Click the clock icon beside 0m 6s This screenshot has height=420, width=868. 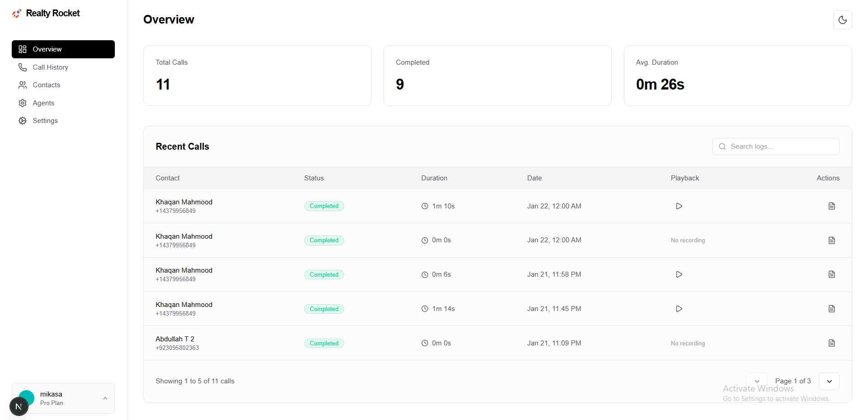[425, 274]
